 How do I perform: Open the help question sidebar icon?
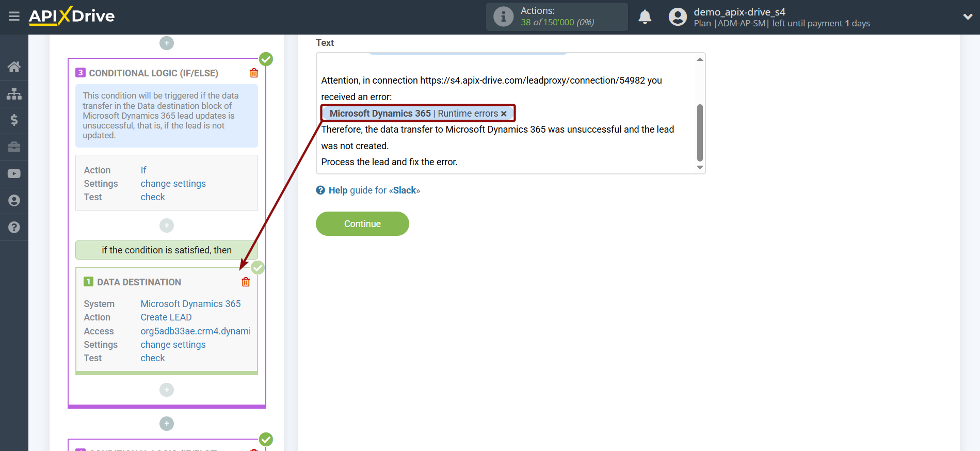[14, 228]
